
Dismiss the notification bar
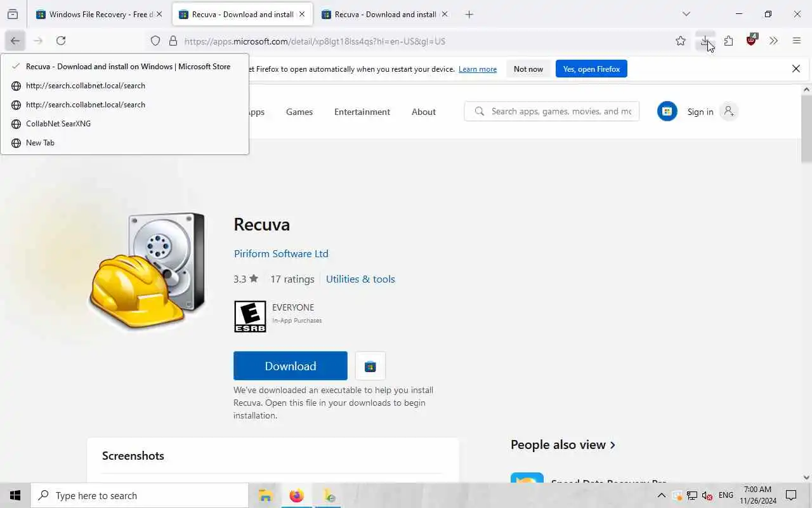tap(796, 69)
